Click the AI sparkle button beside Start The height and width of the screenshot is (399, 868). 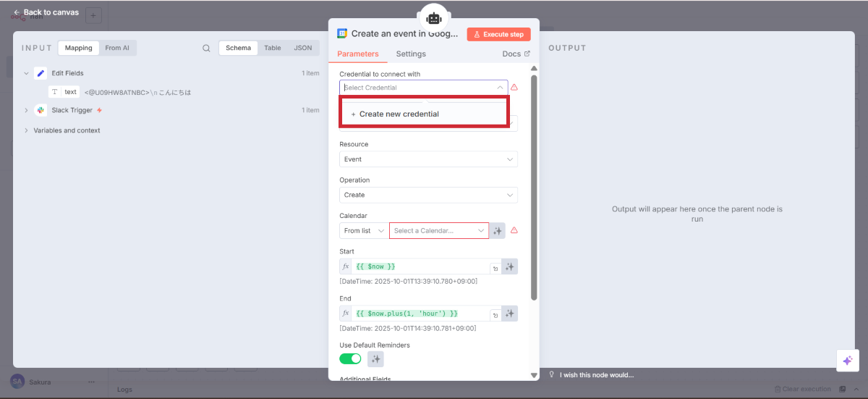[510, 266]
